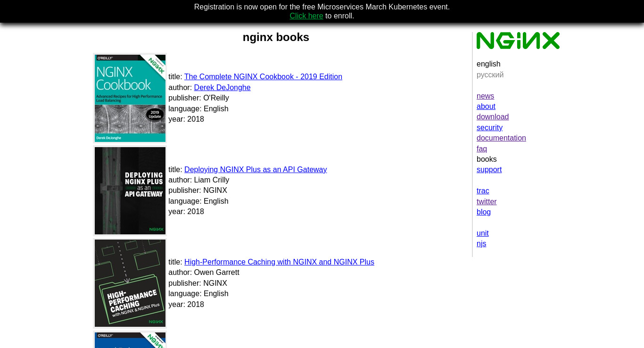Go to the news page
This screenshot has width=644, height=348.
tap(485, 96)
